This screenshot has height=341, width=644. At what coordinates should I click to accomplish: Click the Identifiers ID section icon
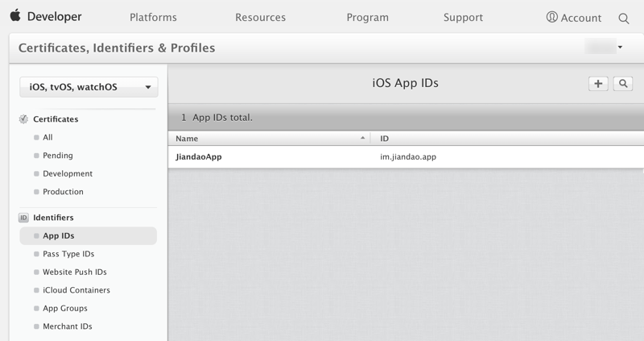(23, 218)
